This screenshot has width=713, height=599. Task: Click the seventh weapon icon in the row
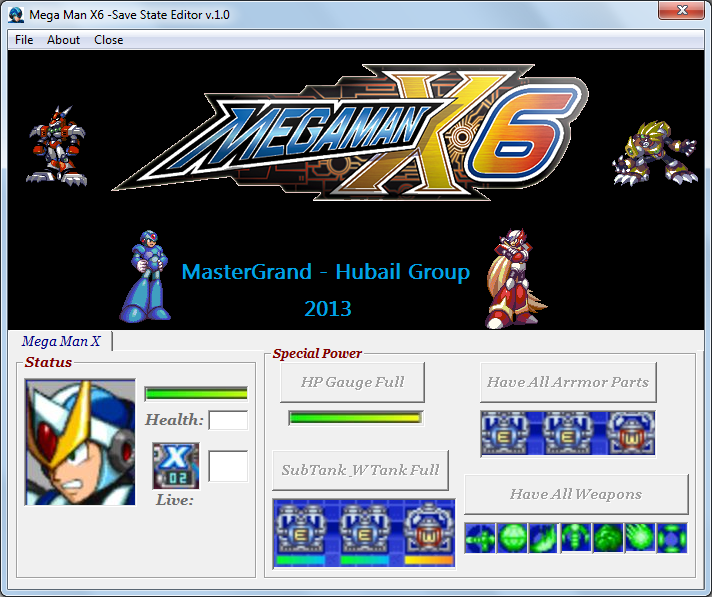[x=672, y=538]
